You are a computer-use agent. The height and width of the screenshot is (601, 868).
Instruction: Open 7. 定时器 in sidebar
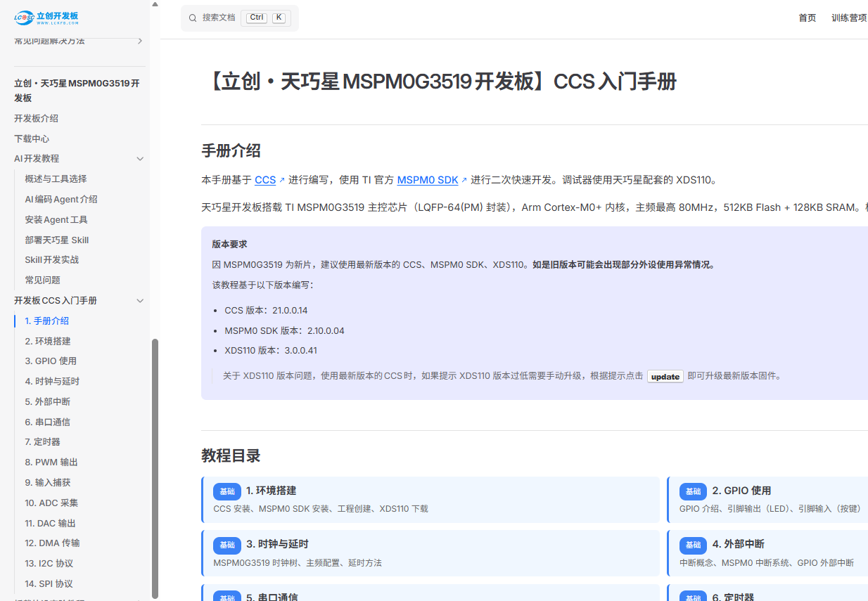point(43,442)
